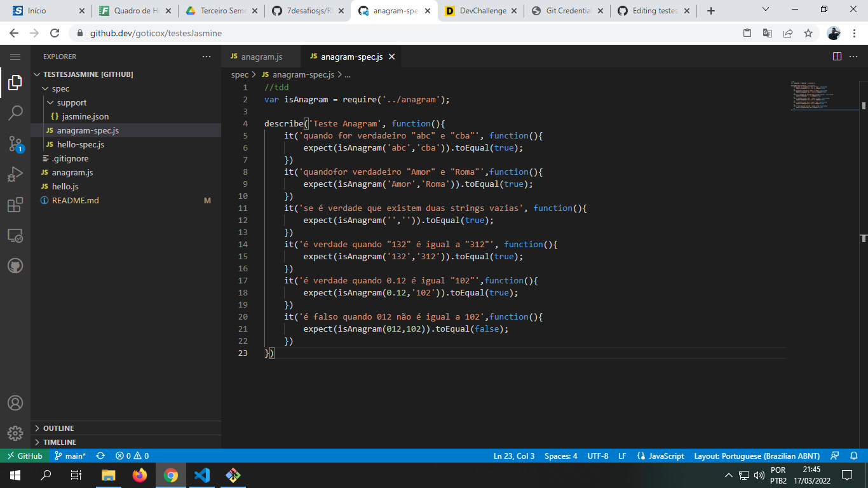Open the Search sidebar icon

(x=15, y=112)
